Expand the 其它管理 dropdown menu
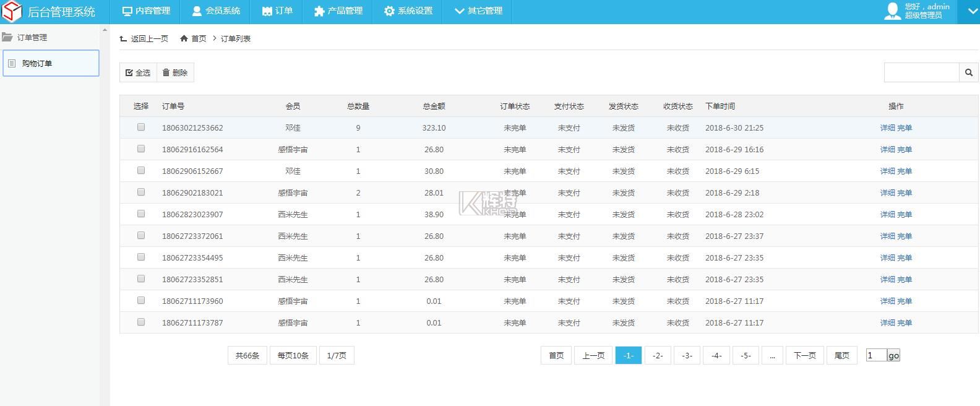Image resolution: width=980 pixels, height=406 pixels. coord(478,11)
